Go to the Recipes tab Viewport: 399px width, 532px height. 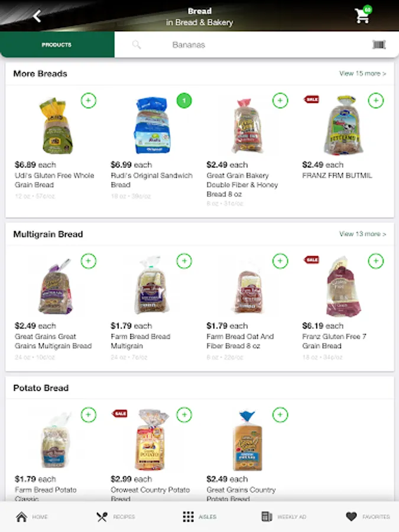click(x=116, y=517)
